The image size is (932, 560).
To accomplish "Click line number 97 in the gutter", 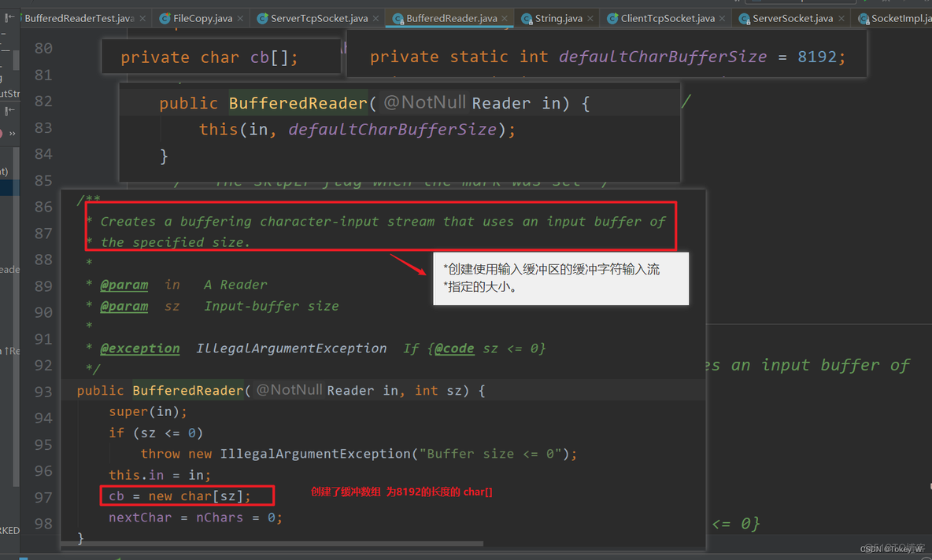I will (x=43, y=498).
